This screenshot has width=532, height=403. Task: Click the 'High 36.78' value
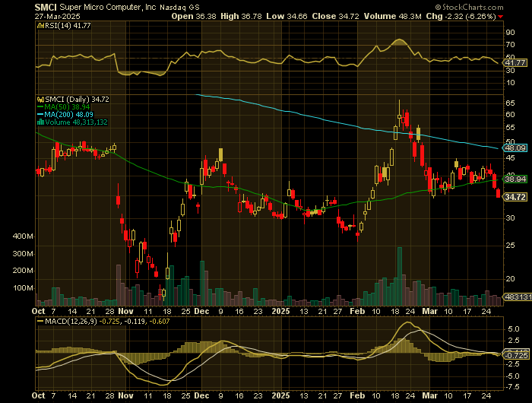coord(241,16)
